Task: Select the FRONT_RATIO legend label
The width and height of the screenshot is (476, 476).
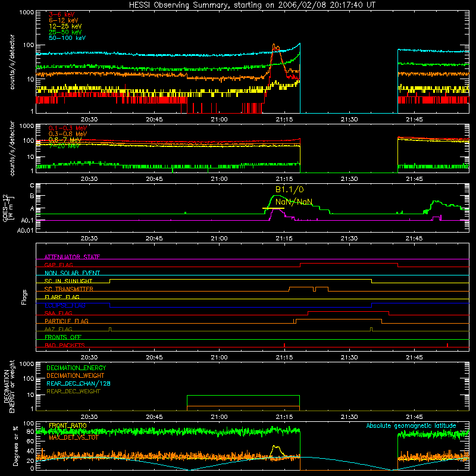Action: pyautogui.click(x=68, y=425)
